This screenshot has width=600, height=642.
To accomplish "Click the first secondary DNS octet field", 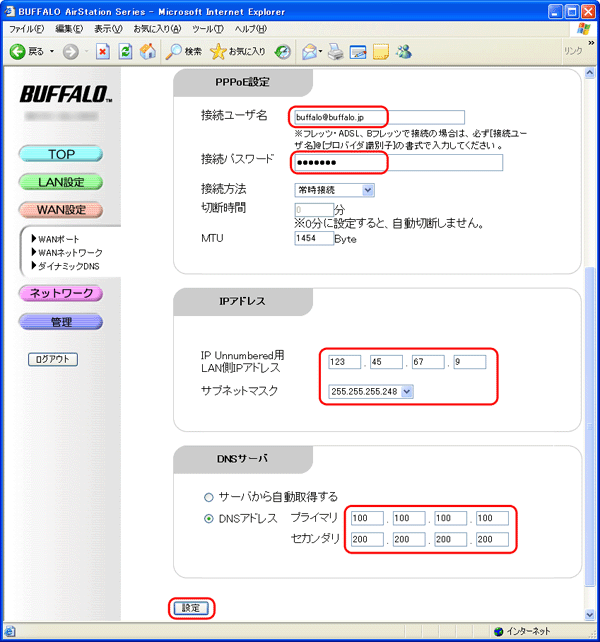I will pos(367,539).
